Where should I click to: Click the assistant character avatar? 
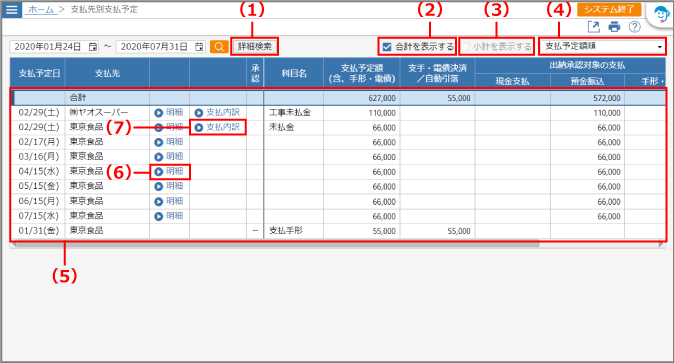tap(661, 15)
